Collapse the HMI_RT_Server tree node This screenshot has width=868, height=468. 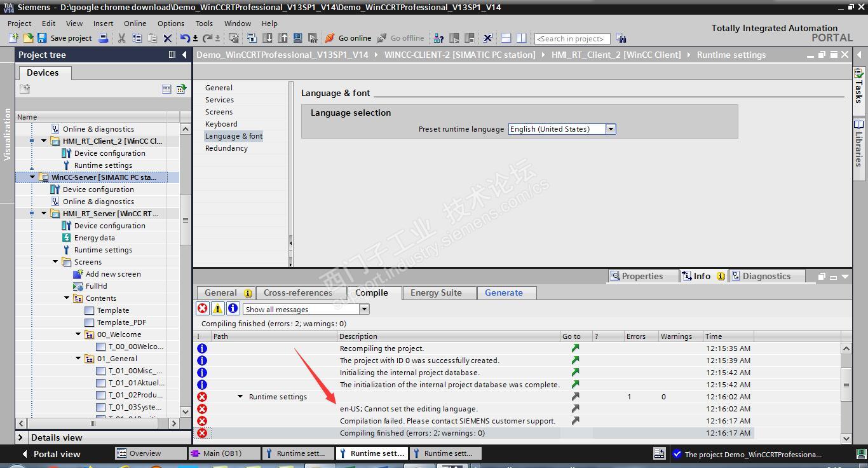coord(44,214)
